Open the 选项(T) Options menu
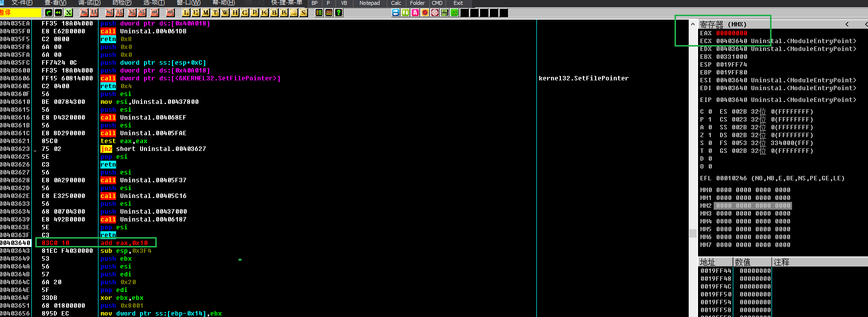The width and height of the screenshot is (868, 317). pos(154,3)
